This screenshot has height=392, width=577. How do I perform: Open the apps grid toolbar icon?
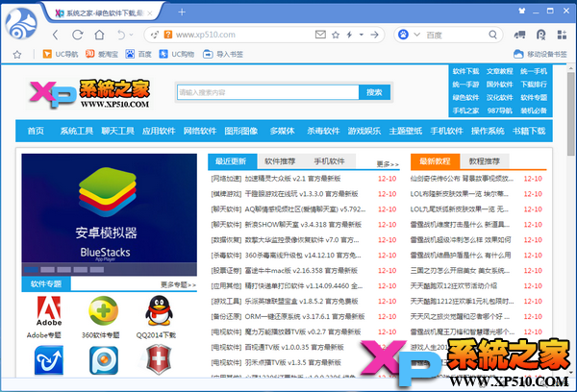tap(562, 35)
